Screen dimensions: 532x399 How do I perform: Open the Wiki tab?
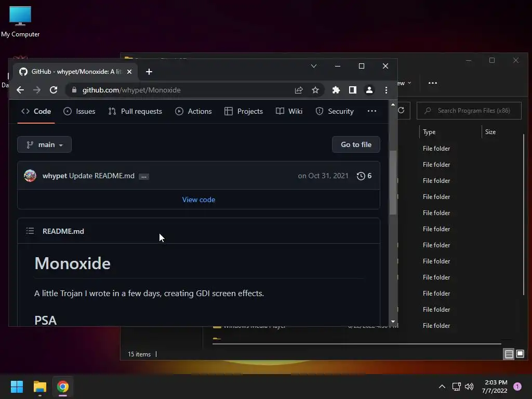point(289,111)
